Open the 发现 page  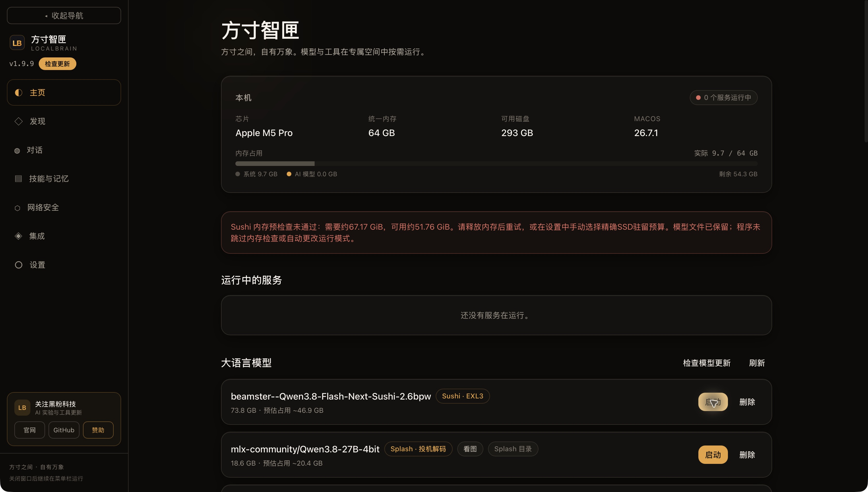coord(64,121)
